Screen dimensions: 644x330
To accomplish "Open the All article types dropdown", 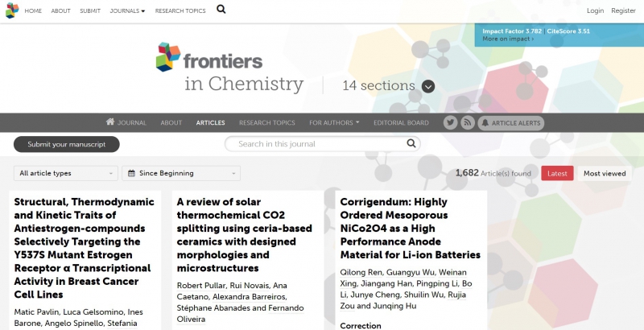I will click(x=66, y=173).
